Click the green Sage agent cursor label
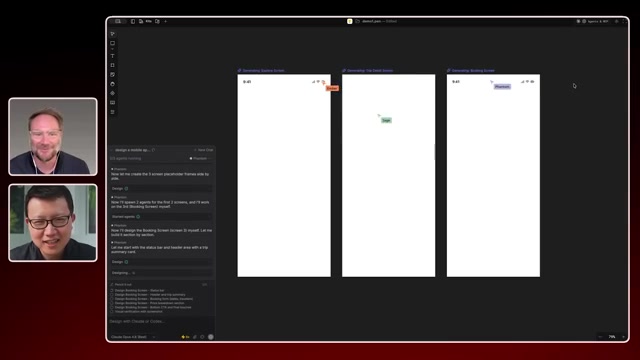The image size is (640, 360). [x=386, y=120]
